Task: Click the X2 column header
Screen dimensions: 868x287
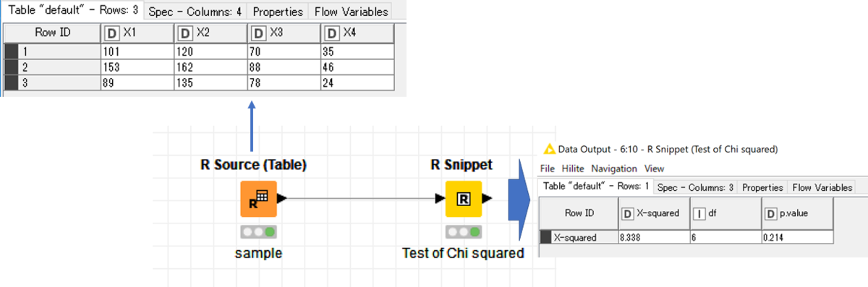Action: [210, 33]
